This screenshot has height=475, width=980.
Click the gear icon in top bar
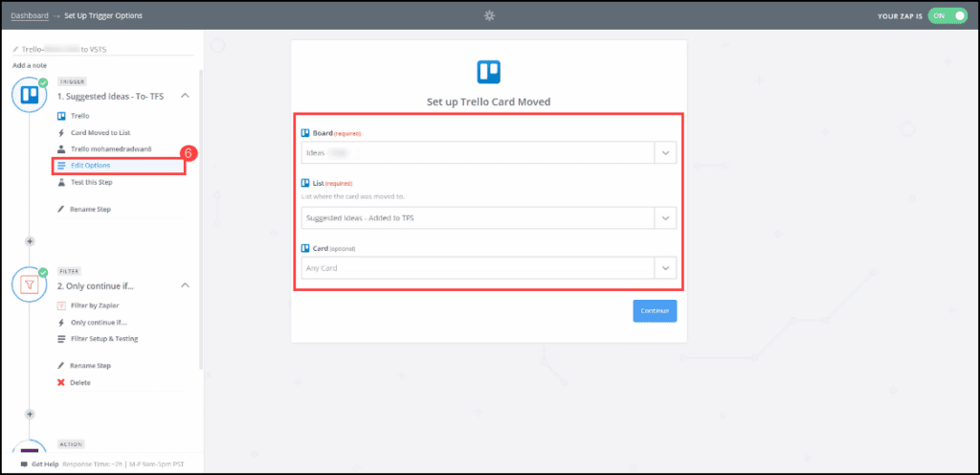(x=489, y=15)
